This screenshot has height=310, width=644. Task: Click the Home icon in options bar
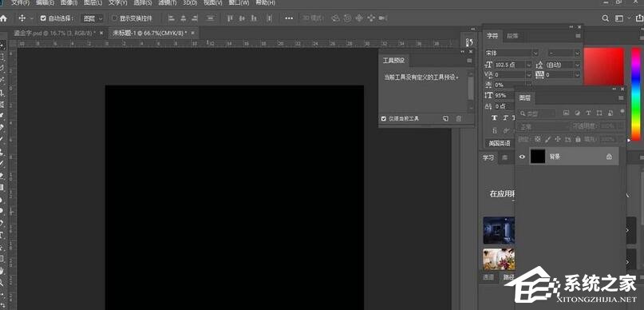(3, 18)
